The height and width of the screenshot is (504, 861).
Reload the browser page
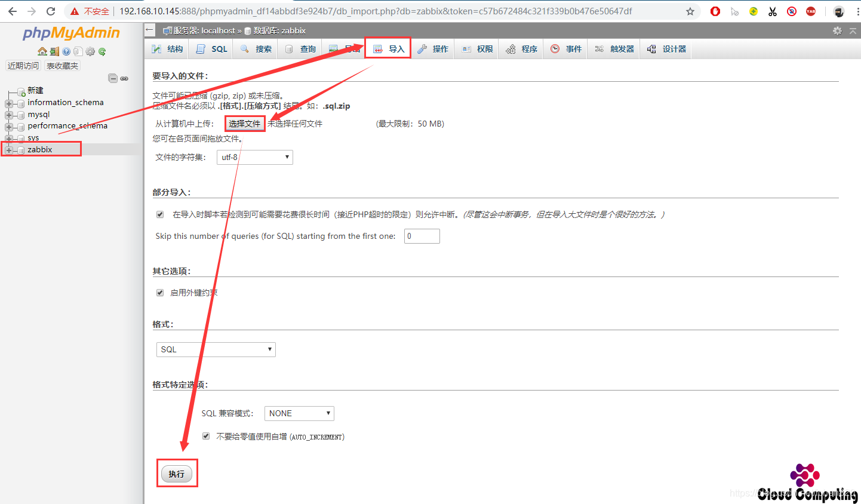point(51,11)
